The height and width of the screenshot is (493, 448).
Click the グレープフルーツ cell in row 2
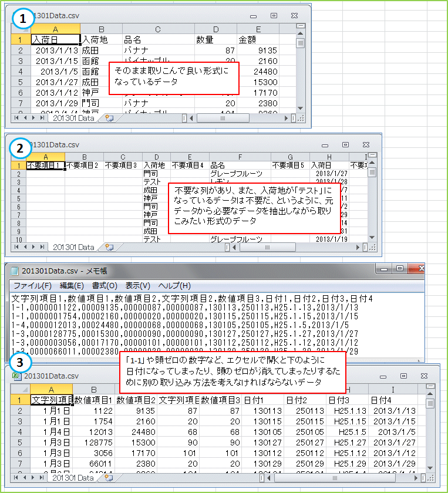(240, 174)
